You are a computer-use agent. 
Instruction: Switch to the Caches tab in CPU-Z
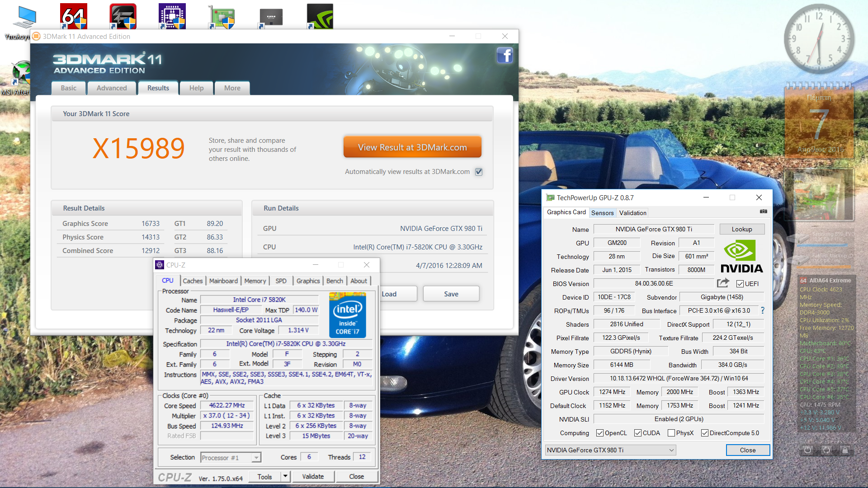tap(193, 281)
